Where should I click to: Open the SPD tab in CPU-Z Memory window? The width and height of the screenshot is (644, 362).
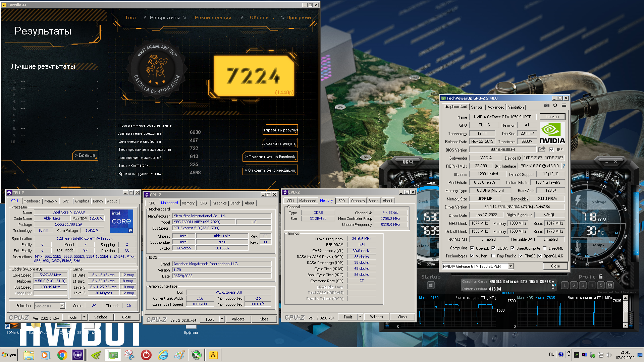point(341,201)
